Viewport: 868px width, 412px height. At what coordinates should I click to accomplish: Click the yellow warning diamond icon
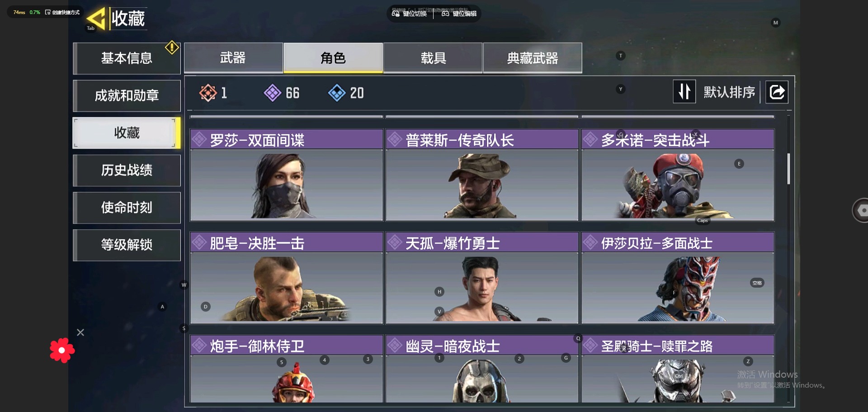pyautogui.click(x=172, y=47)
